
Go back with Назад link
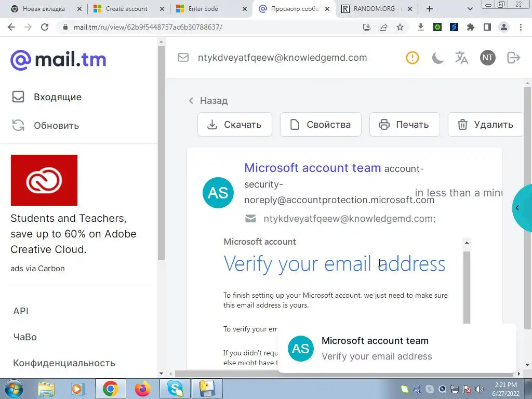tap(208, 100)
